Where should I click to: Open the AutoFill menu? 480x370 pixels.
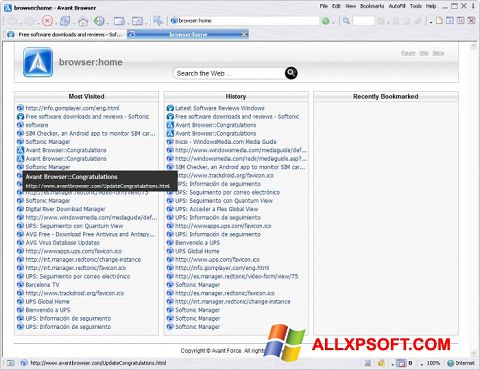[397, 6]
